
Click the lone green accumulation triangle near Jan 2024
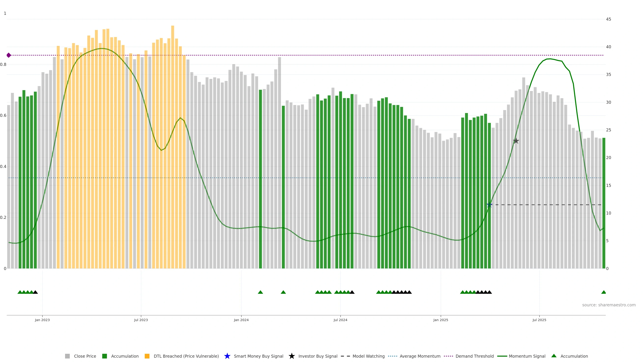click(x=260, y=292)
